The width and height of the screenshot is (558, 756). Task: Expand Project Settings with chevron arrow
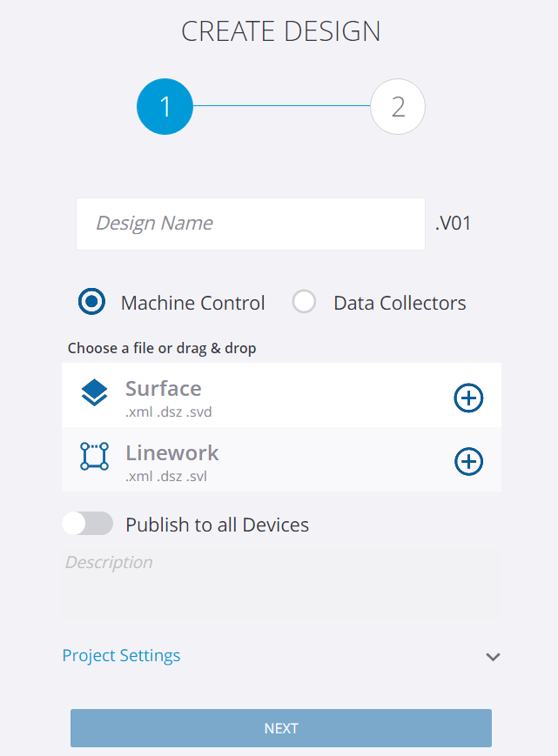(x=493, y=657)
